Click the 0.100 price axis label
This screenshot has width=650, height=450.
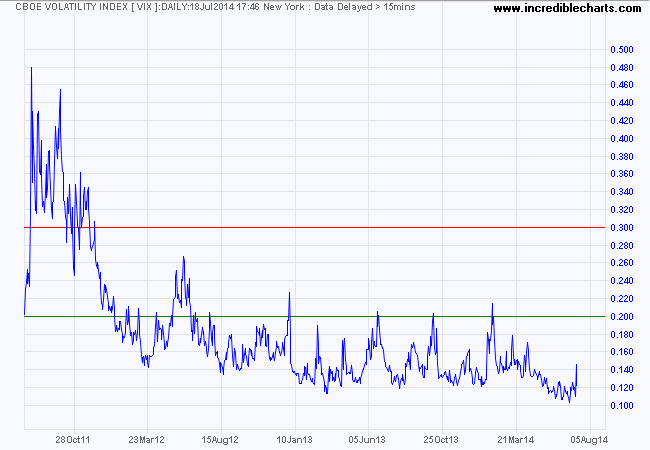[x=622, y=406]
